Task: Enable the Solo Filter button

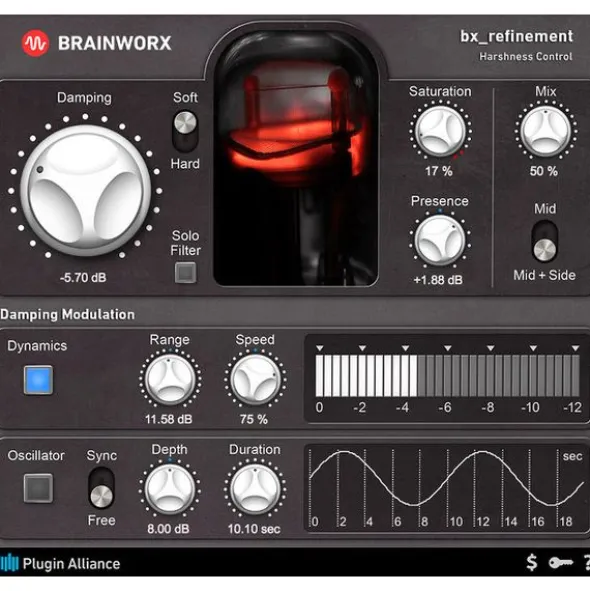Action: pos(185,273)
